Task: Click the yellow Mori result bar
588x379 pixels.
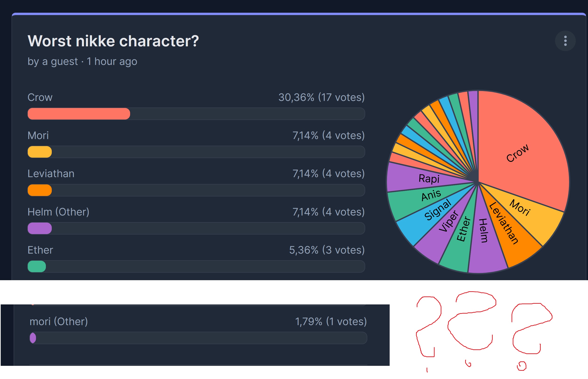Action: coord(40,152)
